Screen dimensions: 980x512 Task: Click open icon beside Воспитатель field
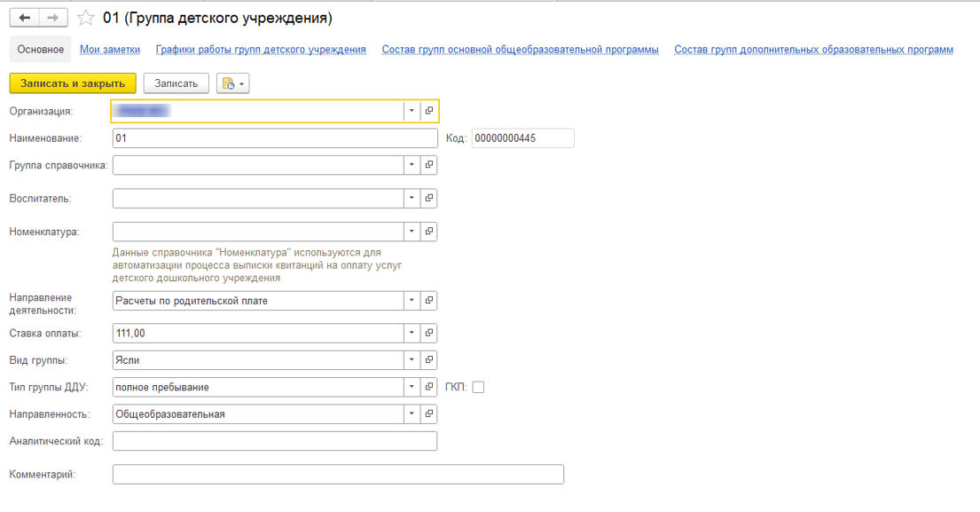(429, 199)
